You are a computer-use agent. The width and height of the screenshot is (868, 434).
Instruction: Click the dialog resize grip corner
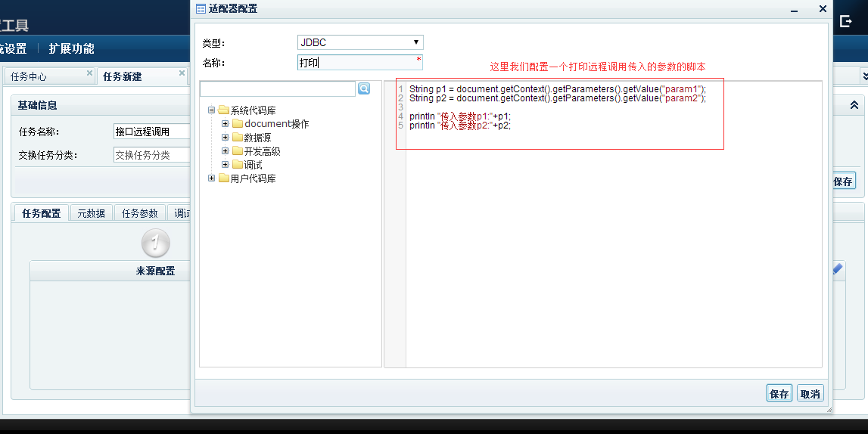[x=829, y=410]
